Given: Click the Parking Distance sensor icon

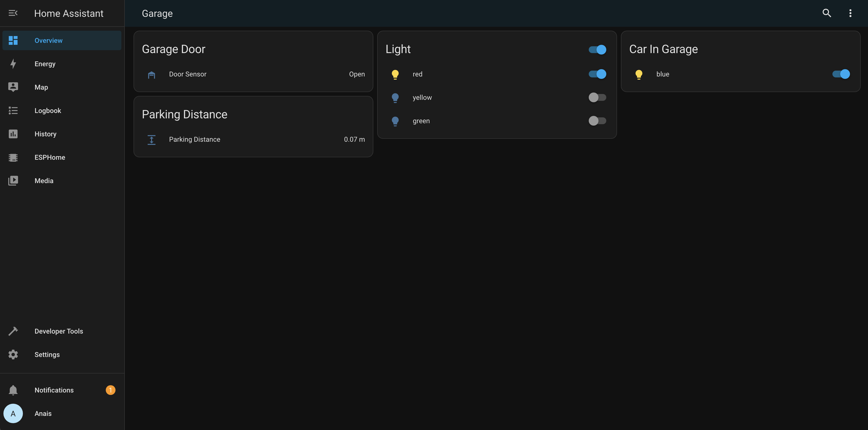Looking at the screenshot, I should coord(152,140).
